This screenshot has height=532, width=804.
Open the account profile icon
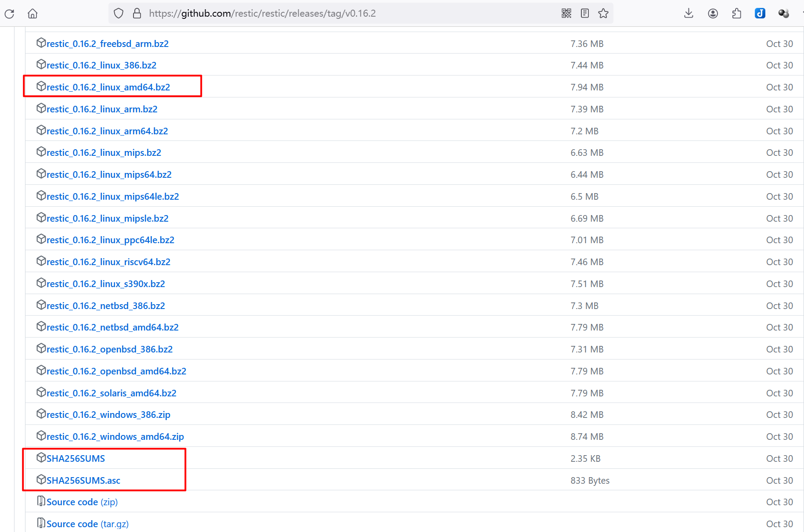tap(713, 14)
